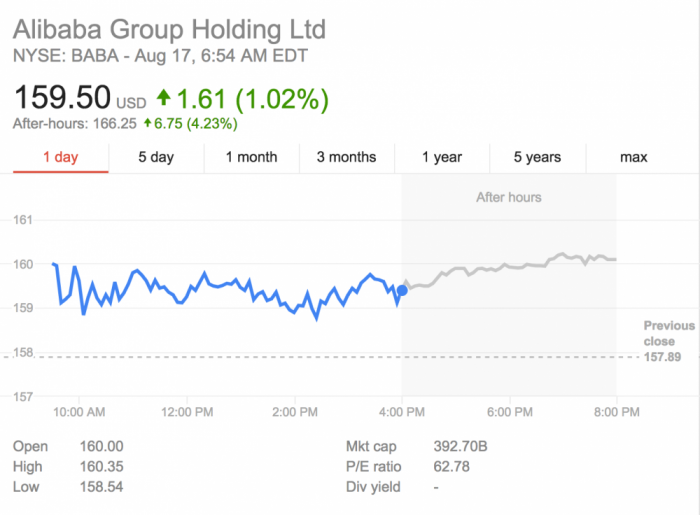View the 5 years chart
Screen dimensions: 700x515
click(537, 157)
